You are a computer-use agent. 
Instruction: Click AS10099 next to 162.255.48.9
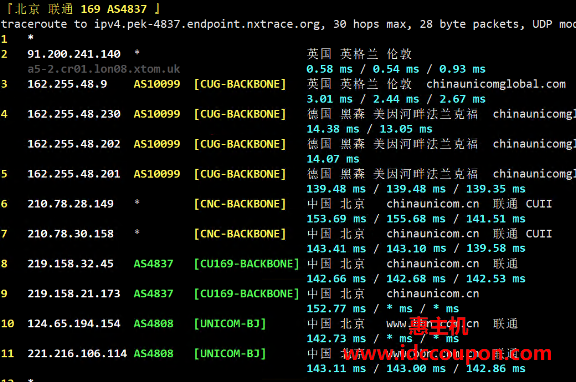click(157, 84)
